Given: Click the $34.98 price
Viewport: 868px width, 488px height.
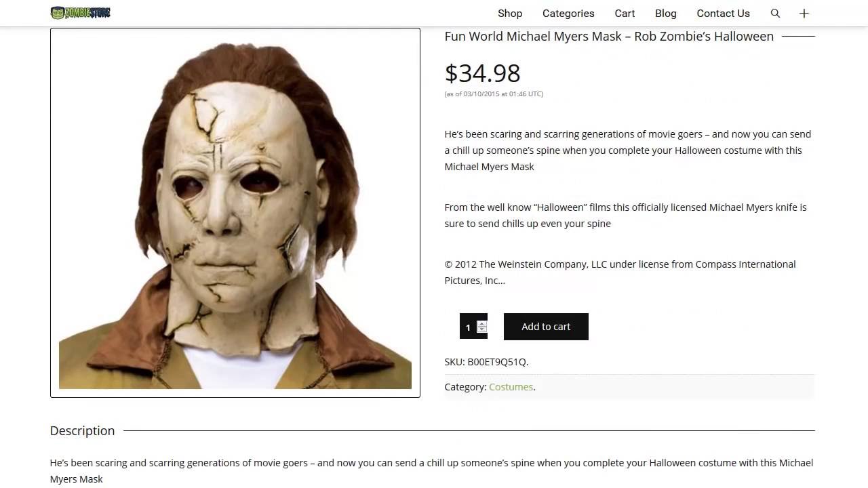Looking at the screenshot, I should click(482, 73).
